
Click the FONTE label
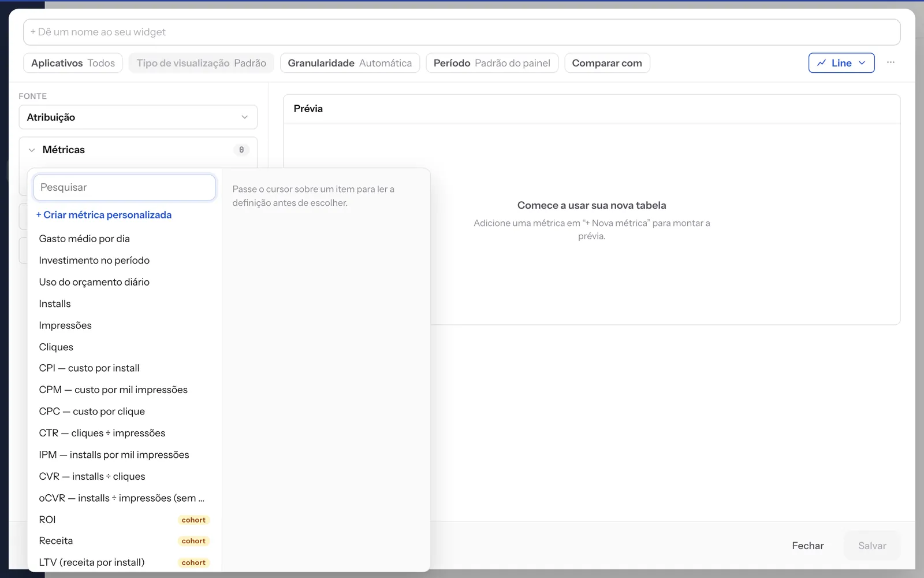point(33,96)
